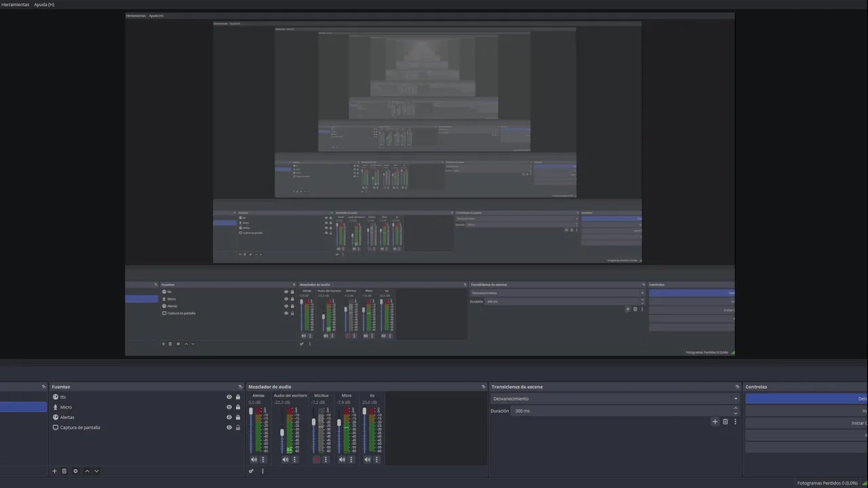
Task: Move selected source down in Fuentes
Action: click(96, 471)
